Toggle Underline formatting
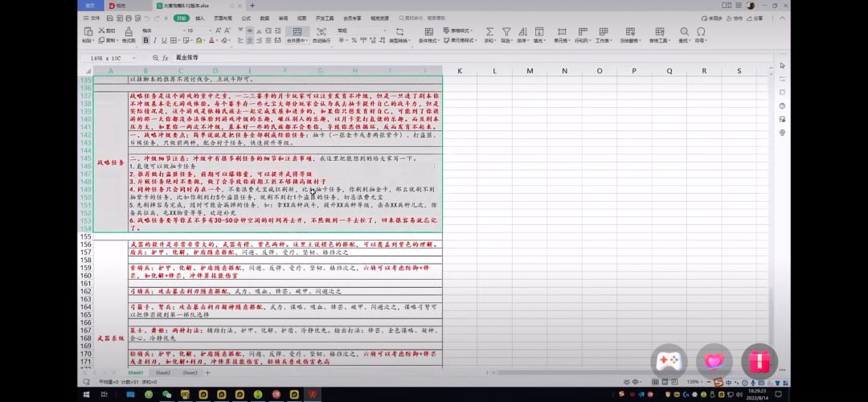 [165, 40]
